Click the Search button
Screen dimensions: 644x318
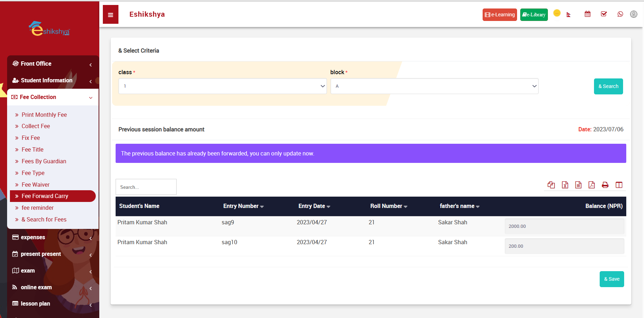(608, 86)
